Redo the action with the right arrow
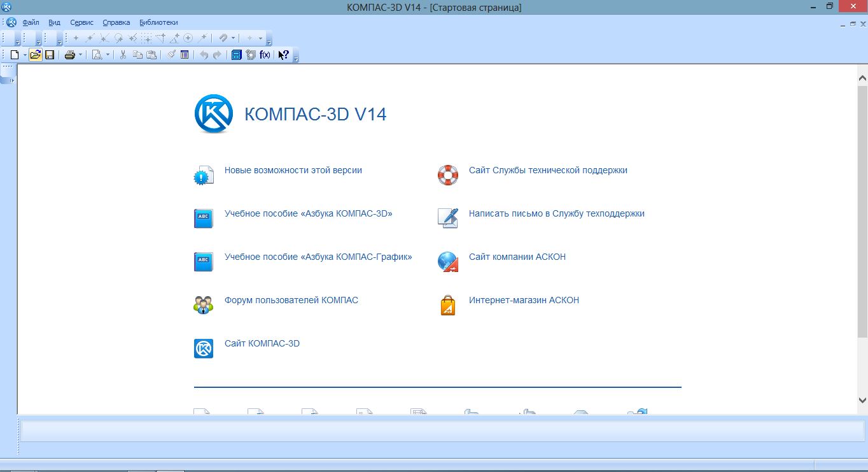Image resolution: width=868 pixels, height=472 pixels. click(x=217, y=55)
